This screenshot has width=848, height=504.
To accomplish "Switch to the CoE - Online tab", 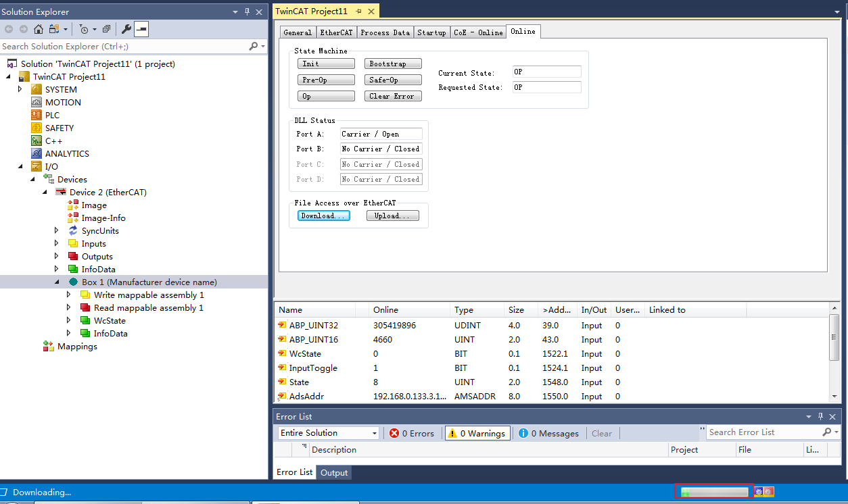I will (x=478, y=32).
